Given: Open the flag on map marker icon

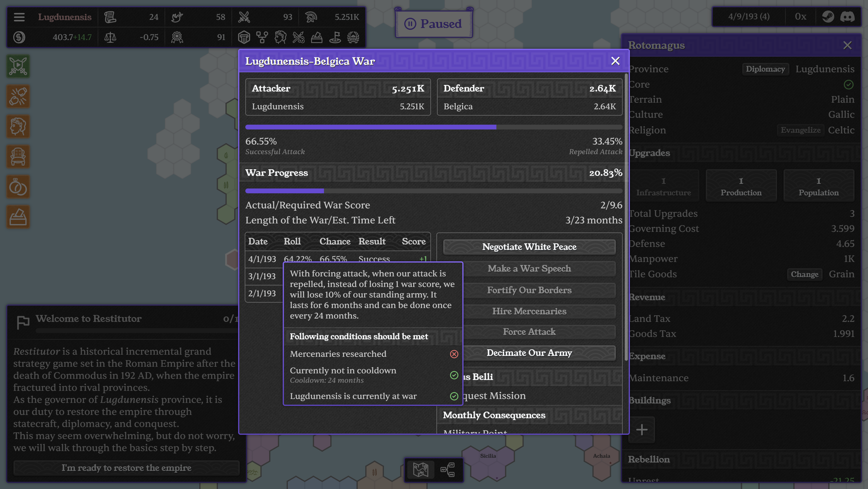Looking at the screenshot, I should [335, 37].
